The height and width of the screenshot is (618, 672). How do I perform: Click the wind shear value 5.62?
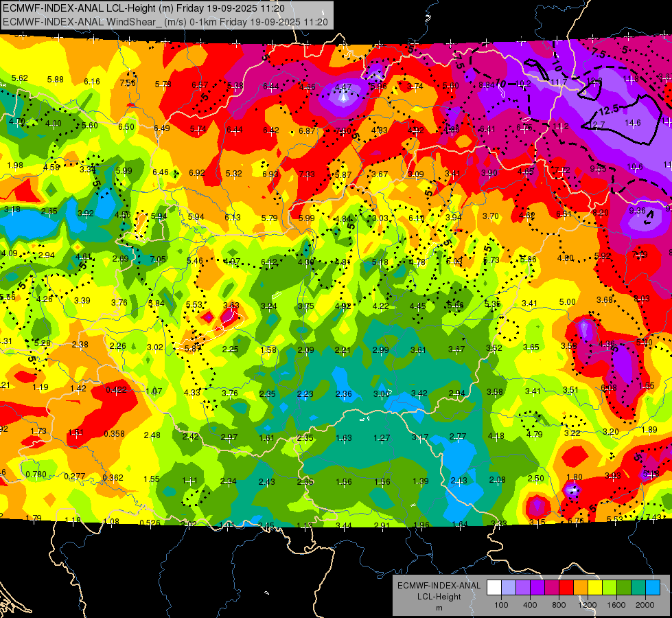click(20, 78)
